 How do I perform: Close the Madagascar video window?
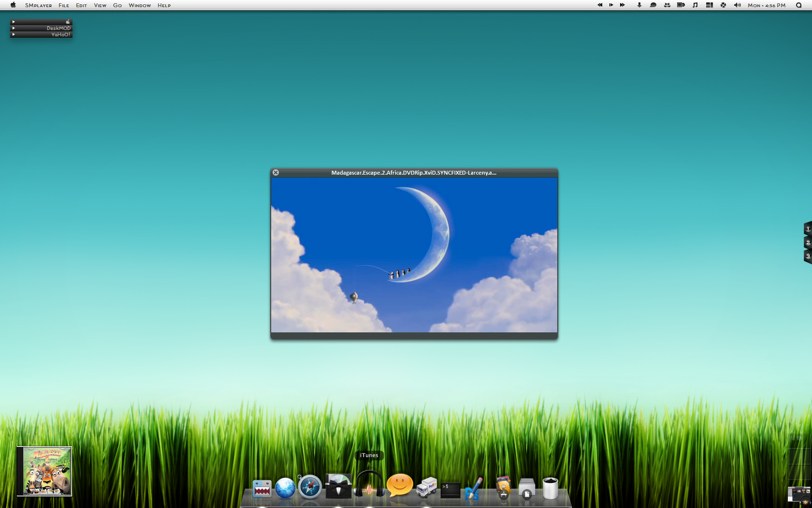(x=275, y=172)
